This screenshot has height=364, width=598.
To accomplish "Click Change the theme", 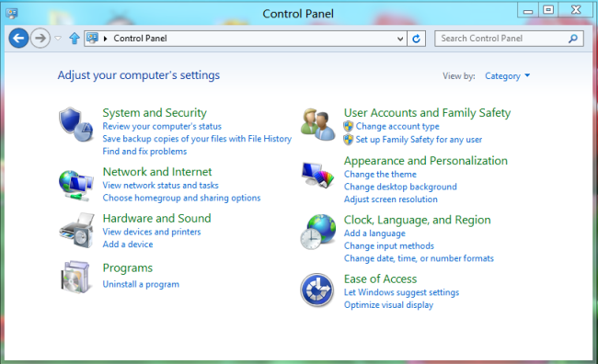I will click(x=380, y=174).
